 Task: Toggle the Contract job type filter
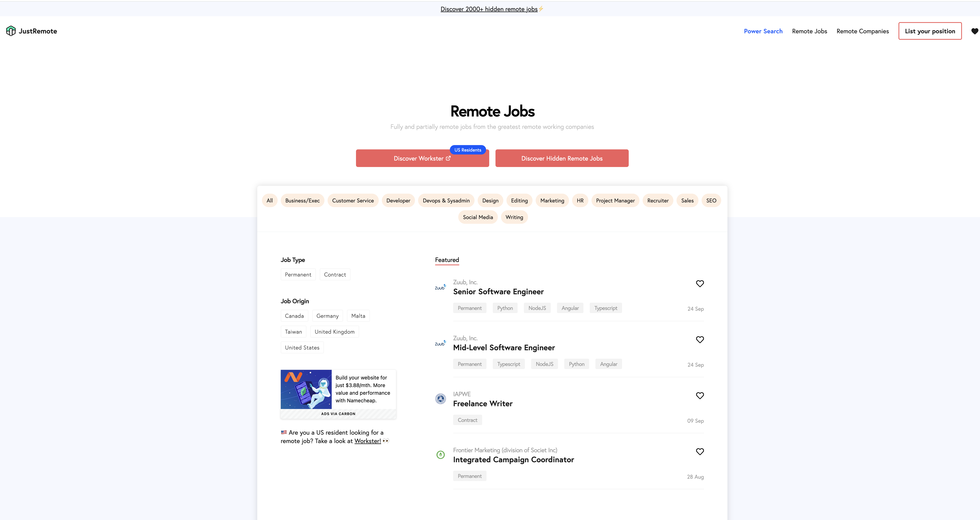[x=335, y=274]
